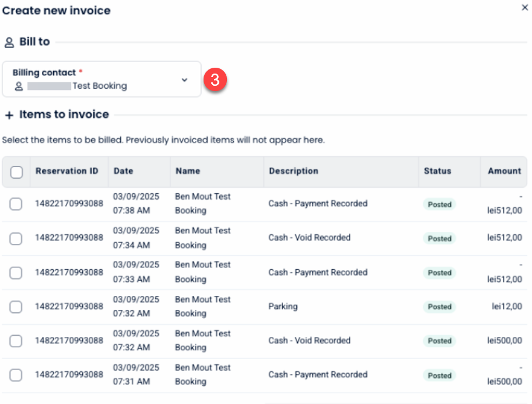This screenshot has width=532, height=404.
Task: Click the contact icon in Billing contact field
Action: click(x=19, y=86)
